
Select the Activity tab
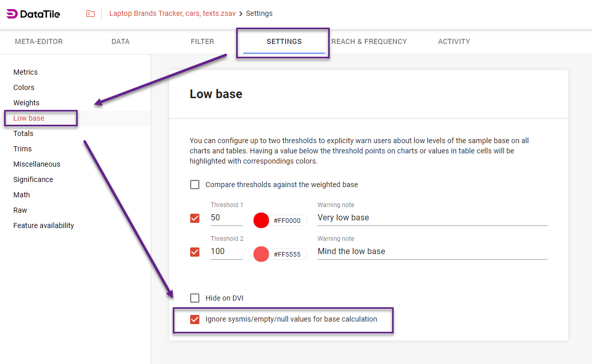pyautogui.click(x=454, y=41)
